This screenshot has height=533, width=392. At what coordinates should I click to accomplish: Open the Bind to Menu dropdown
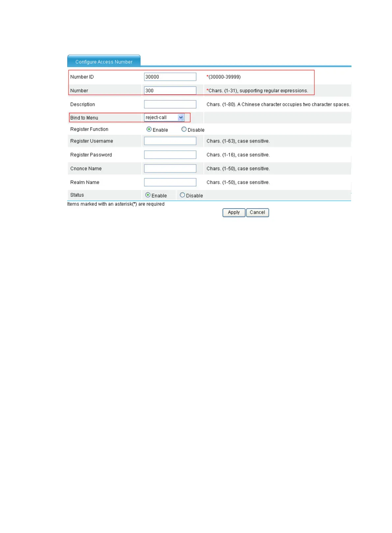(164, 117)
